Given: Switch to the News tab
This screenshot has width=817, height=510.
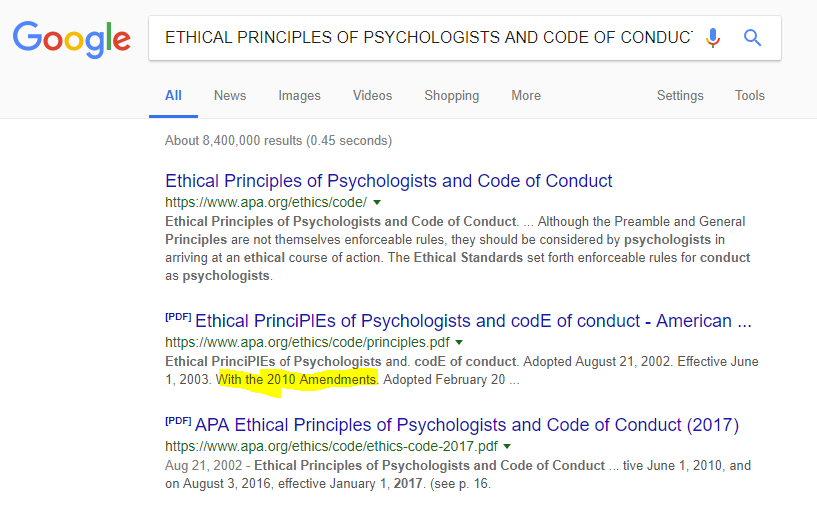Looking at the screenshot, I should pyautogui.click(x=230, y=95).
